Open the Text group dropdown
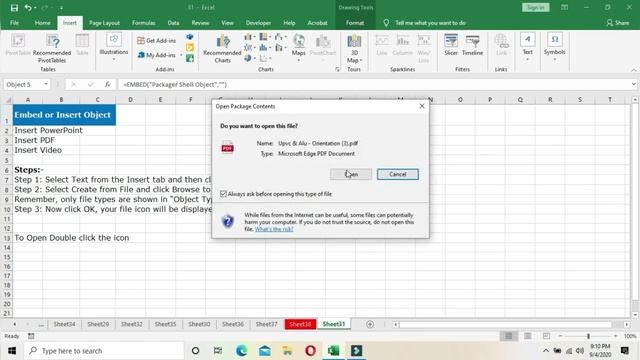The width and height of the screenshot is (640, 360). click(527, 47)
